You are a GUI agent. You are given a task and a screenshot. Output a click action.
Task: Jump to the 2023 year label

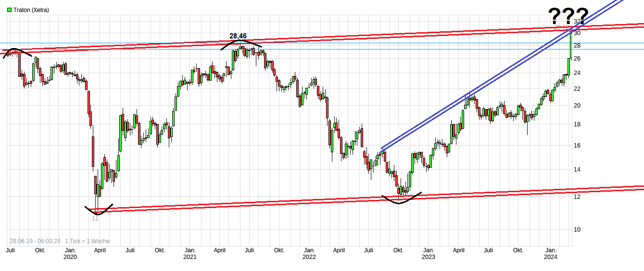(x=428, y=258)
